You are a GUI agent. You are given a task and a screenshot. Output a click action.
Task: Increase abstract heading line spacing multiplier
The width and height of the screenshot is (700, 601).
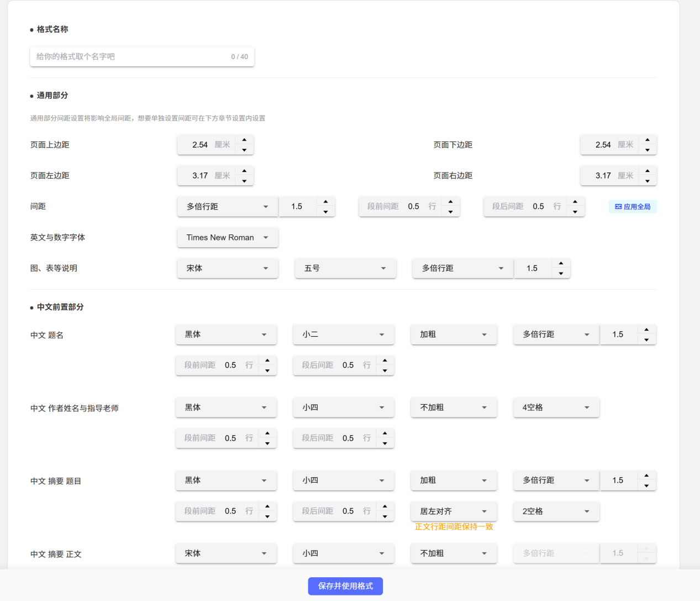[x=646, y=476]
